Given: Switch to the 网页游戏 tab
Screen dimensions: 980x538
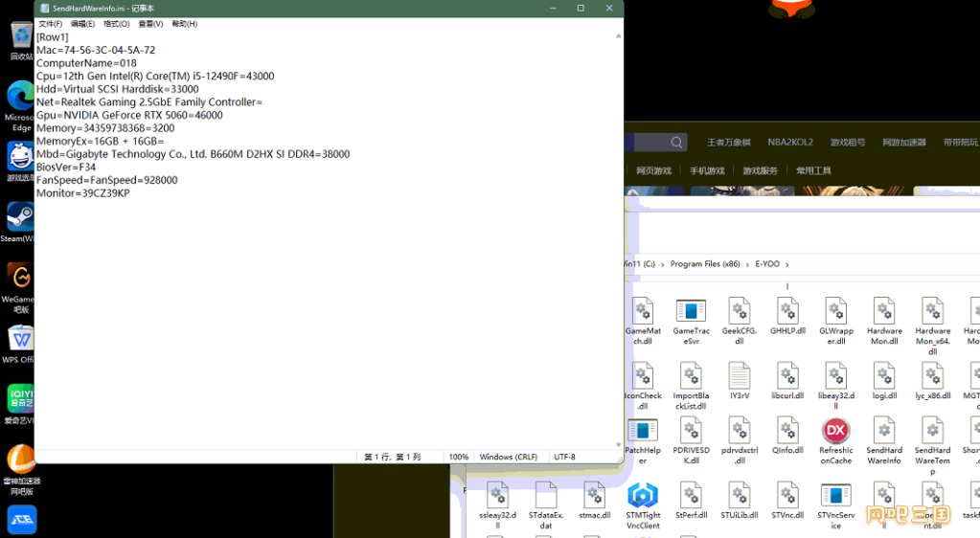Looking at the screenshot, I should pyautogui.click(x=653, y=170).
